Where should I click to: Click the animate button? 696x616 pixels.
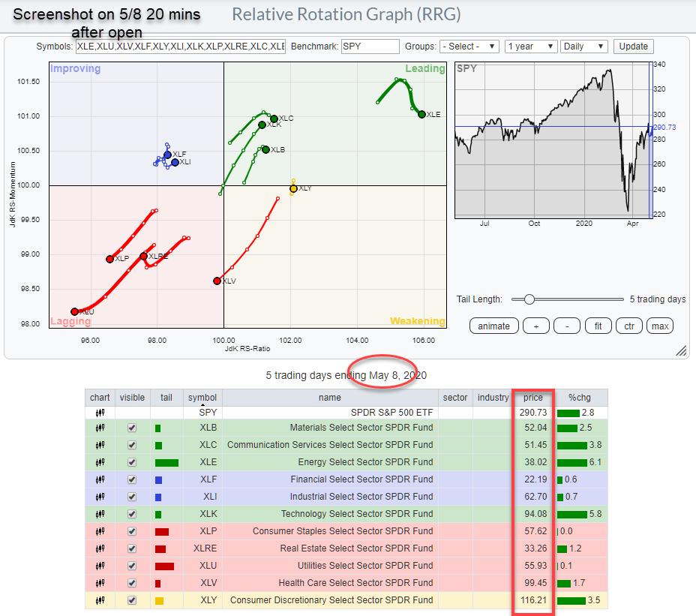[493, 326]
